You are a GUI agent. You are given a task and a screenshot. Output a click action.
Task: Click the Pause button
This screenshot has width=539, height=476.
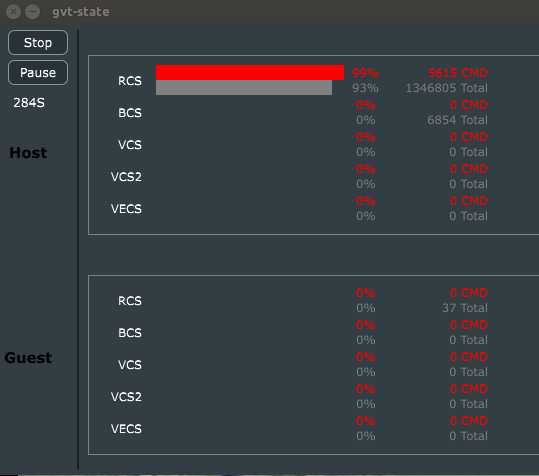[38, 73]
